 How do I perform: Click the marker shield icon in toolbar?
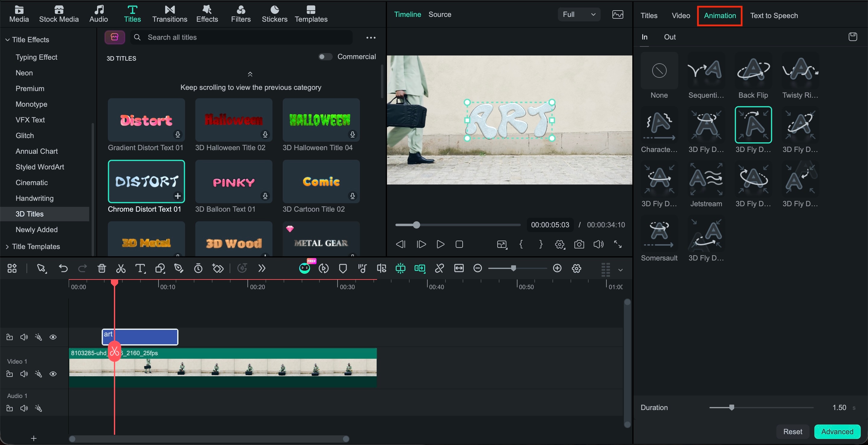(x=343, y=268)
